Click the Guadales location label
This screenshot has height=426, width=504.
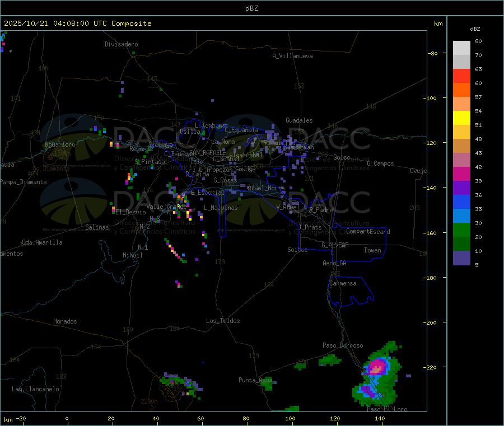pyautogui.click(x=299, y=120)
